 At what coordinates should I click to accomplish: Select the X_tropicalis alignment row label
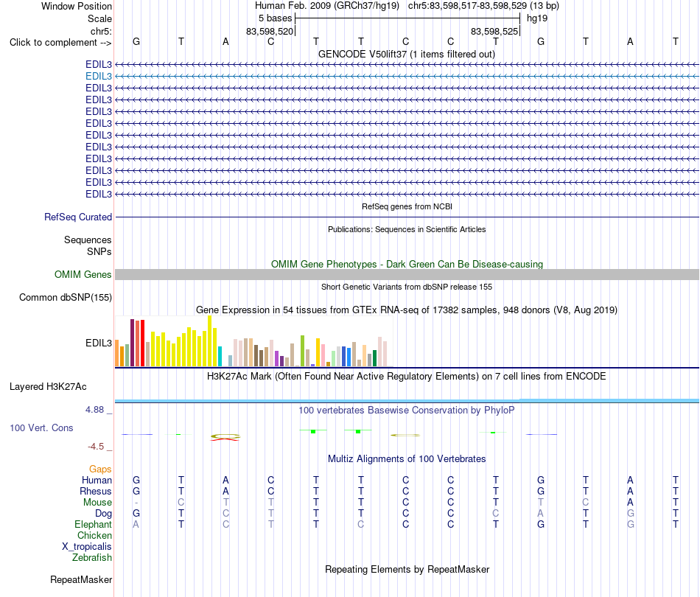[x=87, y=547]
